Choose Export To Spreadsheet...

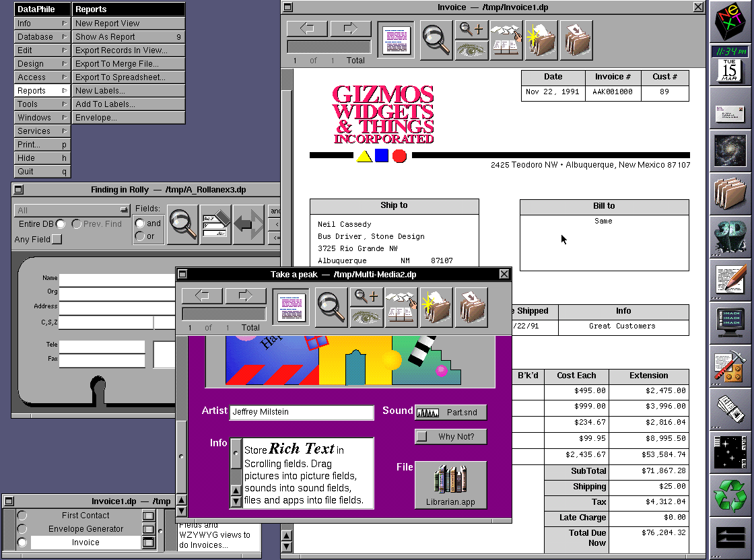pos(129,77)
